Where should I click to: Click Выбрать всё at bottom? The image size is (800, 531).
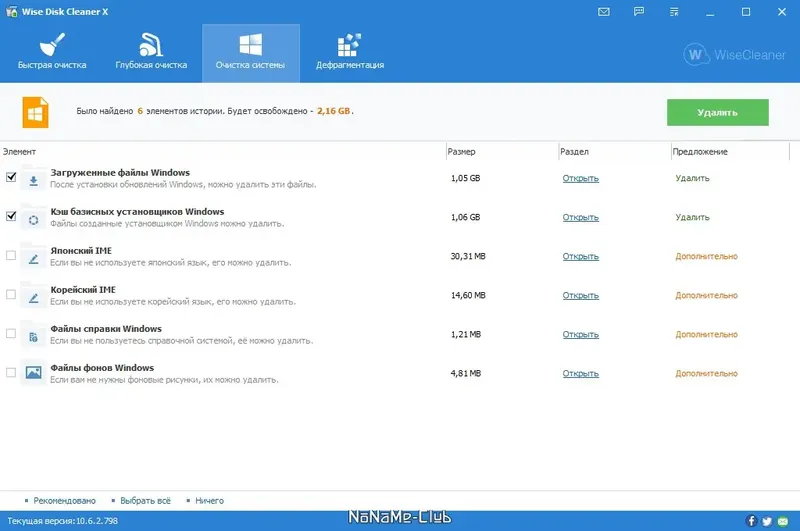pyautogui.click(x=145, y=501)
